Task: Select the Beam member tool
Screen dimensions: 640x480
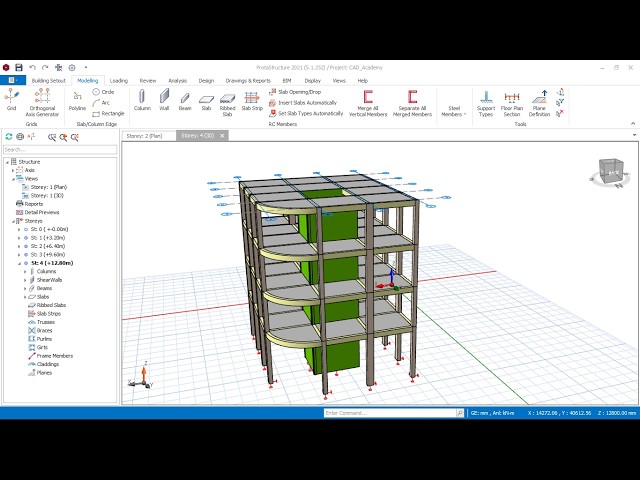Action: (185, 101)
